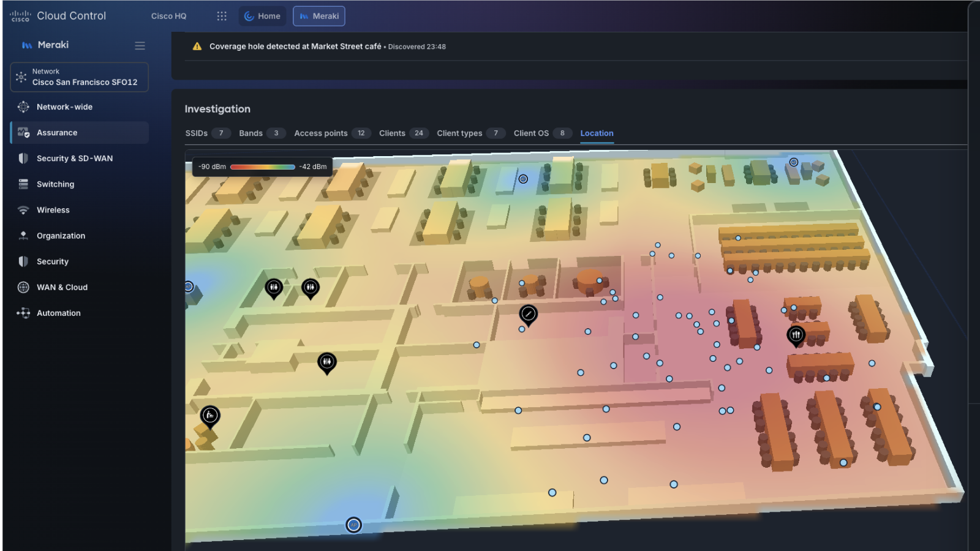Click the -90 dBm legend label

click(212, 167)
